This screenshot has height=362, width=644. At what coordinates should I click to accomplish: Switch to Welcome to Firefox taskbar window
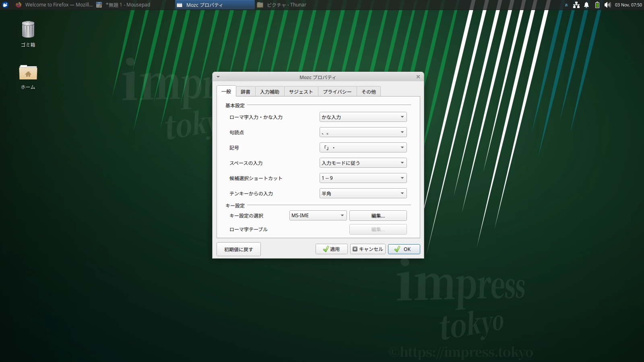tap(54, 5)
